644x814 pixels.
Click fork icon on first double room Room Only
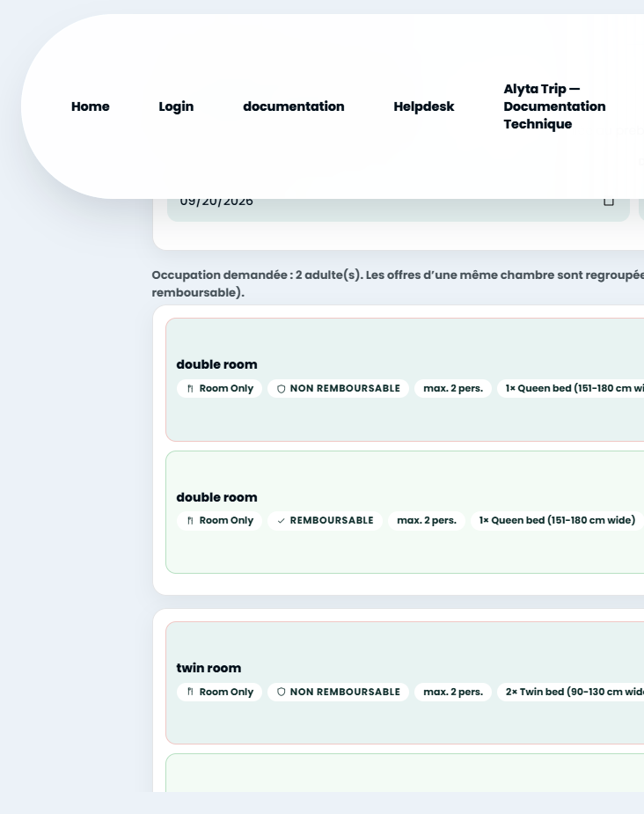click(190, 389)
